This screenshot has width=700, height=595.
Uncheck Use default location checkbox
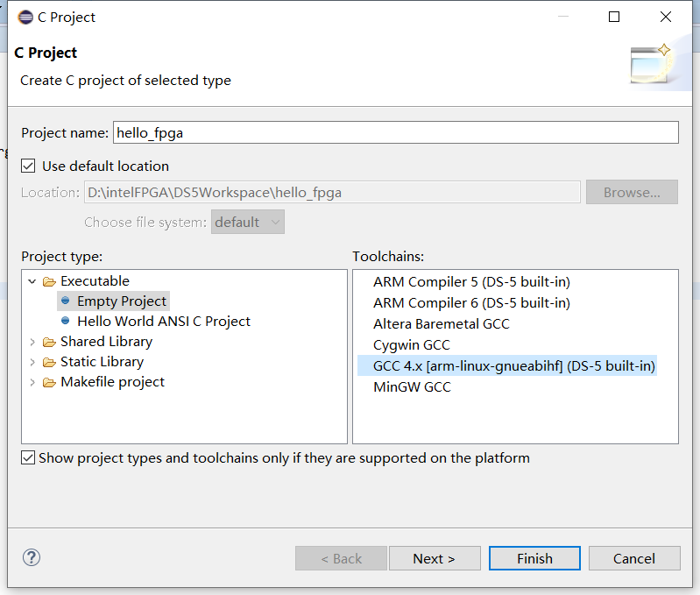(x=28, y=166)
